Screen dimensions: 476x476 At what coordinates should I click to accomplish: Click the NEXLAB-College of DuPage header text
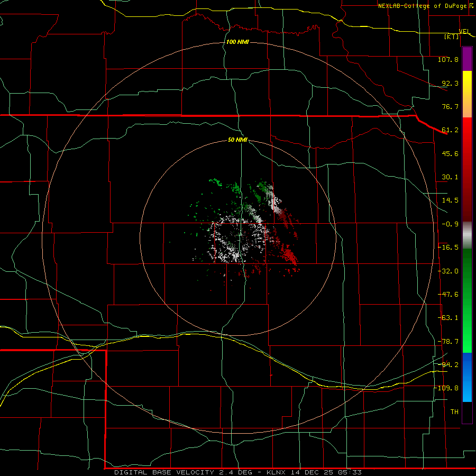422,6
